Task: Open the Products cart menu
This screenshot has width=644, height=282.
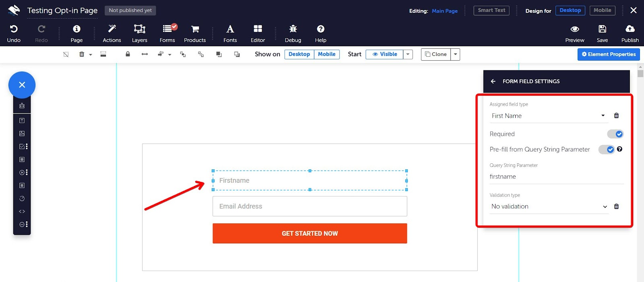Action: (195, 33)
